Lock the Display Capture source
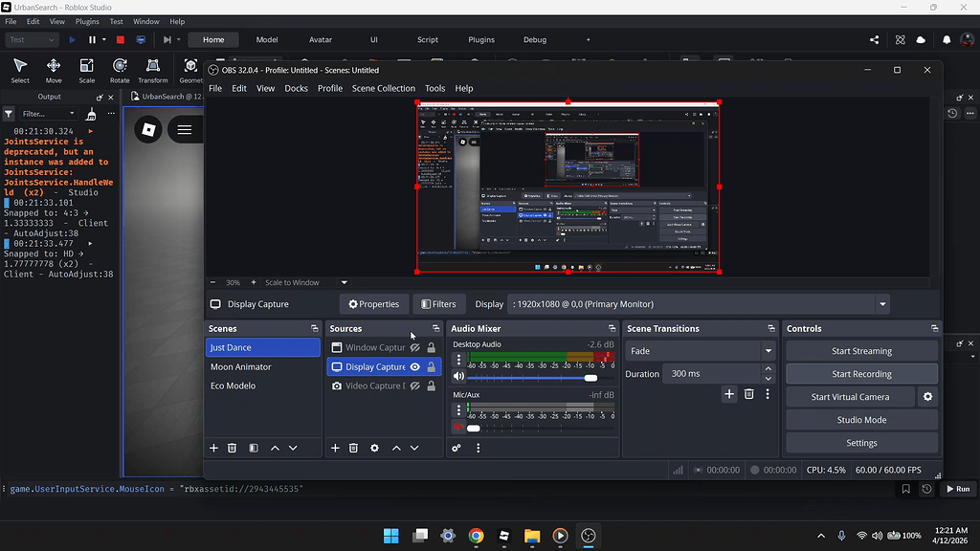Image resolution: width=980 pixels, height=551 pixels. tap(432, 366)
